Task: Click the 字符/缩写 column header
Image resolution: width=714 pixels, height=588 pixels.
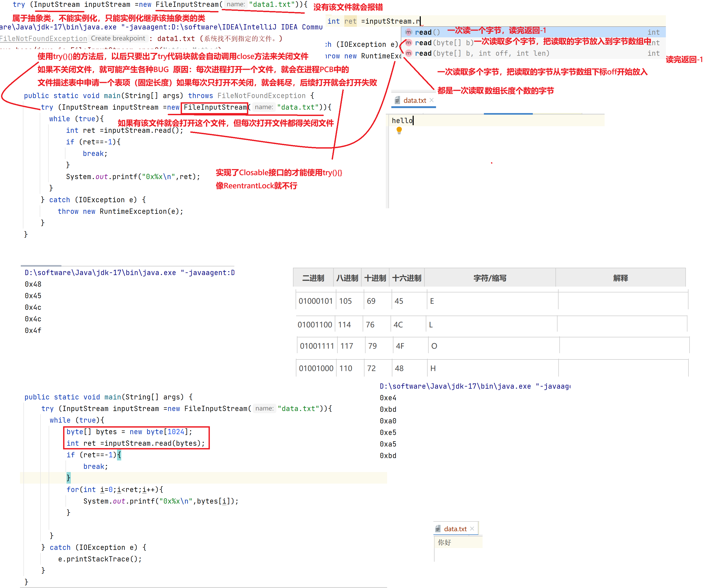Action: (x=489, y=278)
